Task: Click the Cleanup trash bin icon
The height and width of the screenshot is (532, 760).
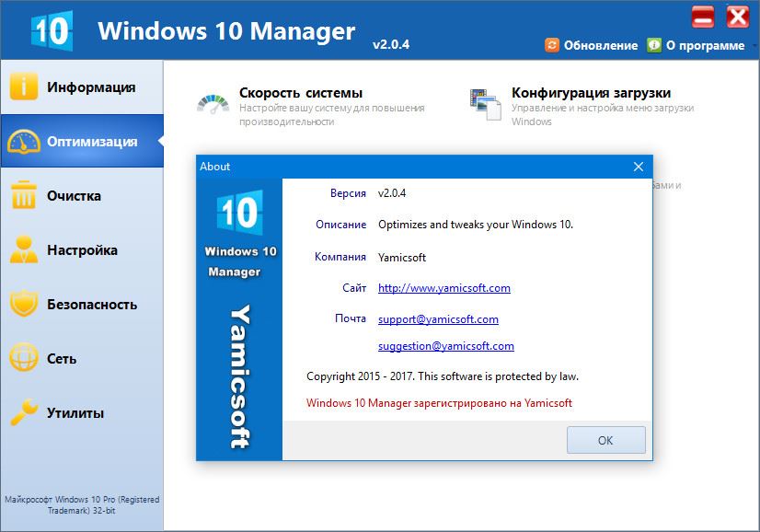Action: tap(23, 195)
